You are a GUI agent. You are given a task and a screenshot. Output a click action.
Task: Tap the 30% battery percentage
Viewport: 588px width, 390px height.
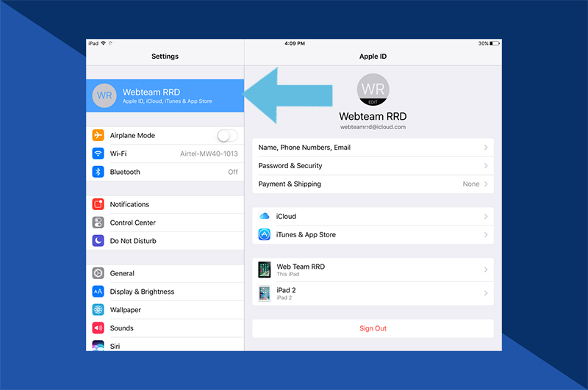(x=484, y=43)
